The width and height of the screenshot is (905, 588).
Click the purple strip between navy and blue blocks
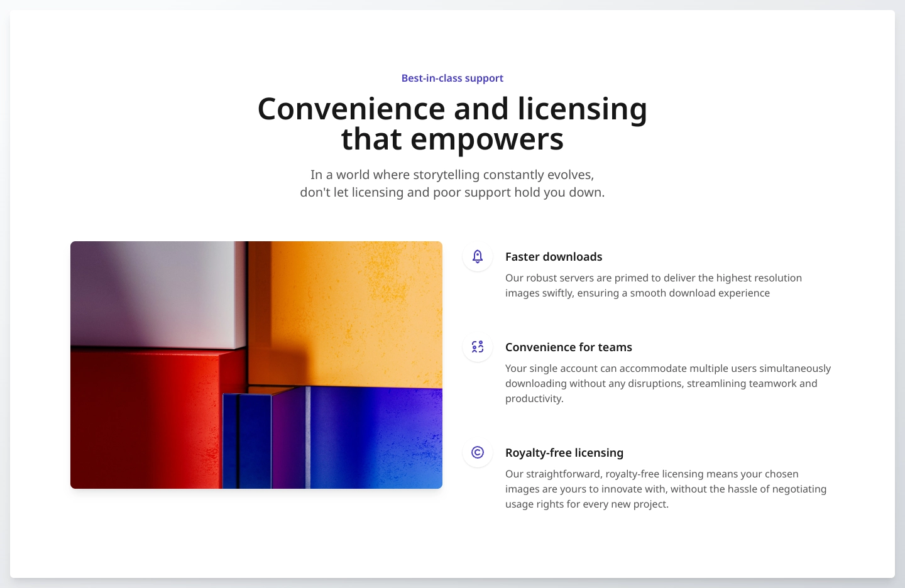289,440
